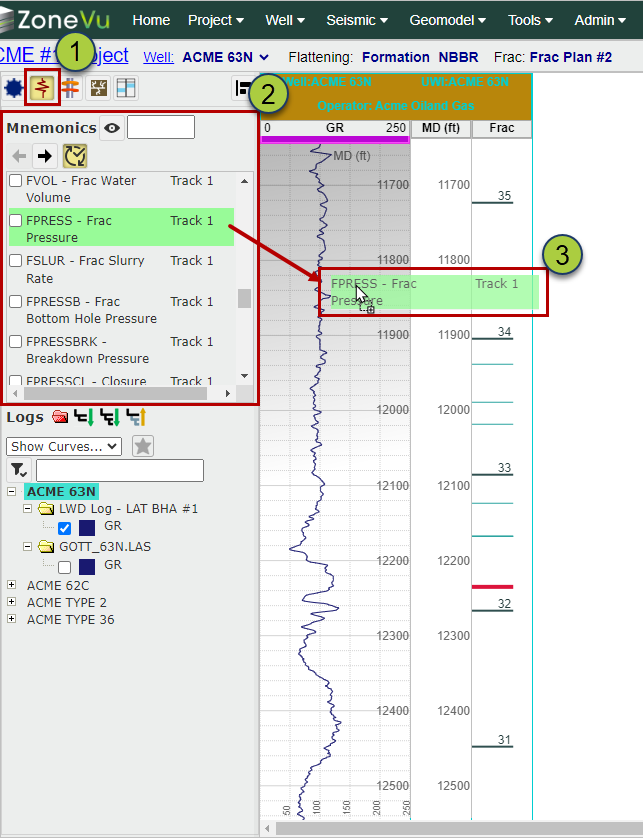Open the Seismic menu
The width and height of the screenshot is (643, 838).
tap(357, 20)
